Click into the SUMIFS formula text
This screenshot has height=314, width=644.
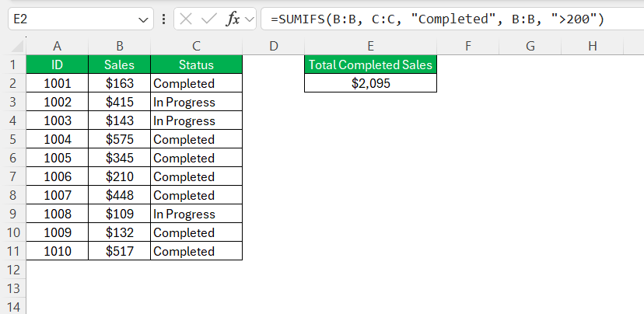point(437,19)
